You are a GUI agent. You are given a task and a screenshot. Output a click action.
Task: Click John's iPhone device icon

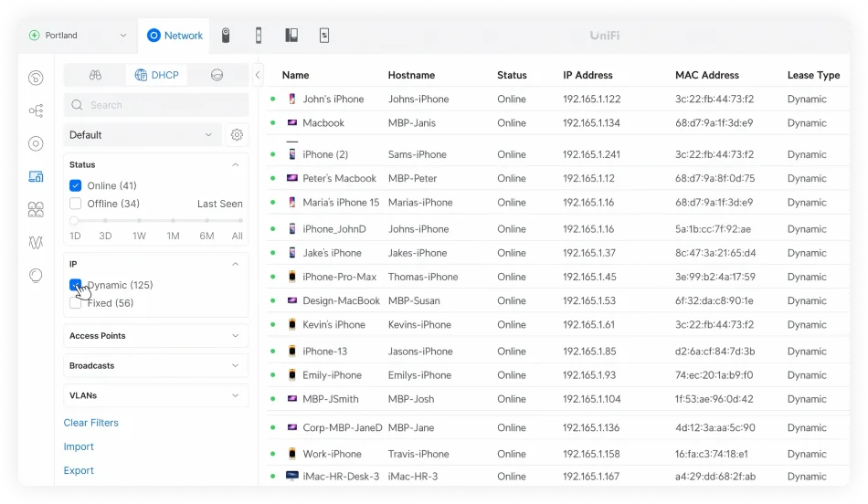[292, 99]
